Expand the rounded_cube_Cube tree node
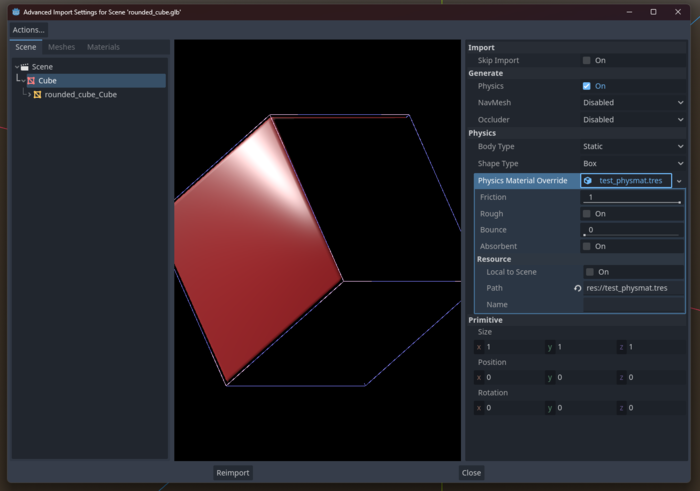Image resolution: width=700 pixels, height=491 pixels. [29, 95]
